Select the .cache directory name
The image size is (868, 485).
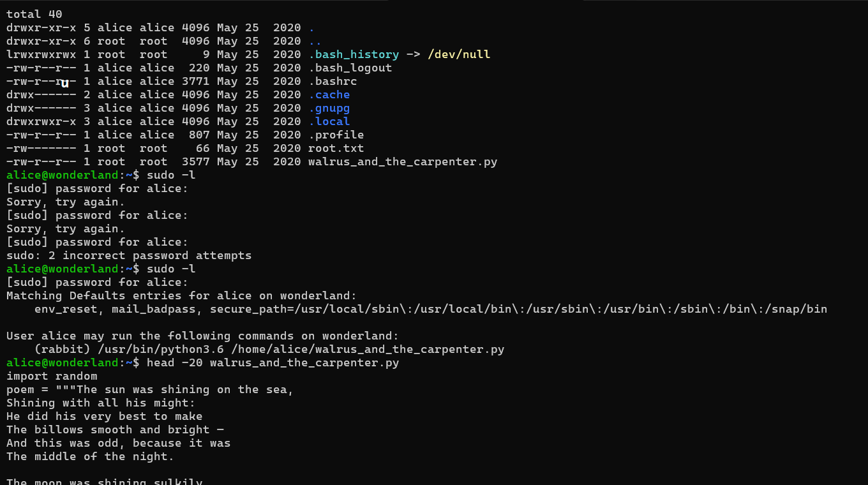329,94
